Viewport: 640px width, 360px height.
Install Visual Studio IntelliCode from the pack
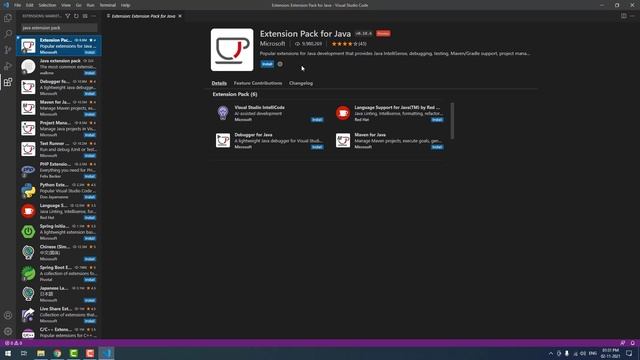click(x=317, y=120)
